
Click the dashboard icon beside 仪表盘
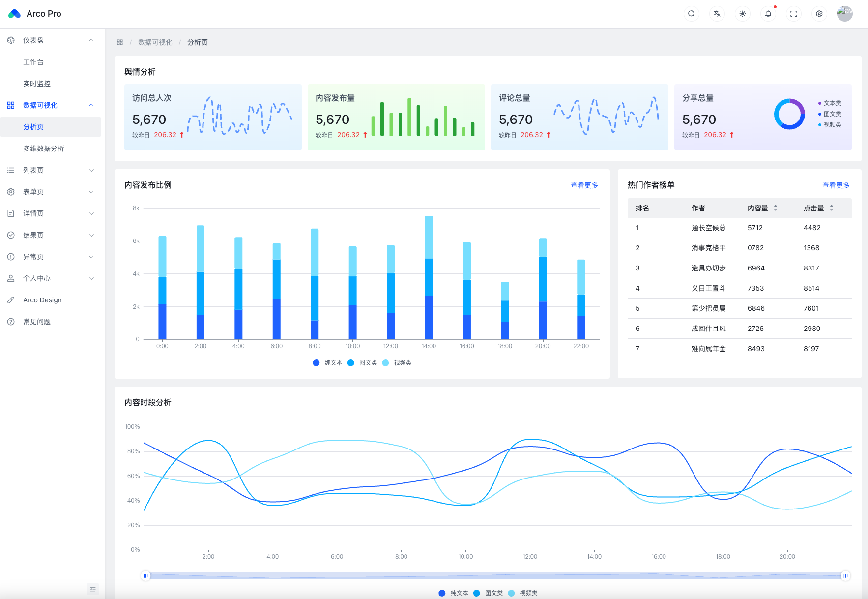click(x=11, y=40)
